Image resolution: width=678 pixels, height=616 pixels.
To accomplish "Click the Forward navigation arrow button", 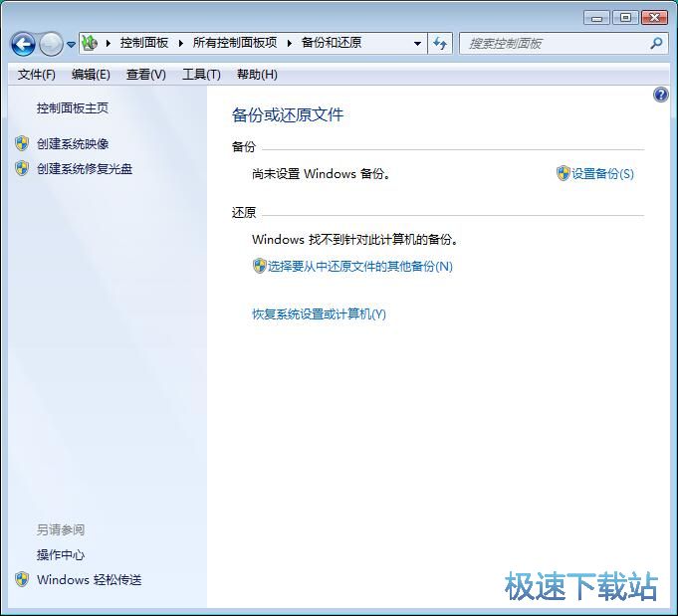I will (x=51, y=44).
